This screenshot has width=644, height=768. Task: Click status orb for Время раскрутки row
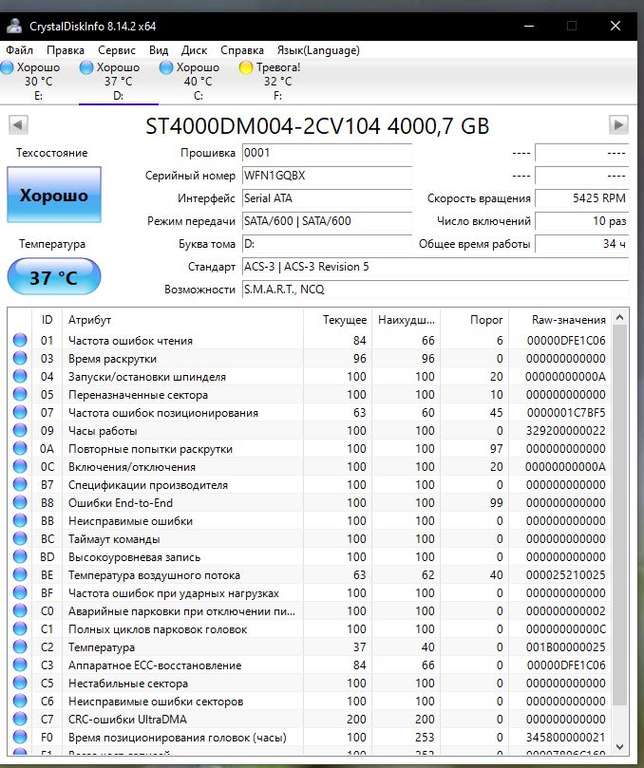pos(20,358)
